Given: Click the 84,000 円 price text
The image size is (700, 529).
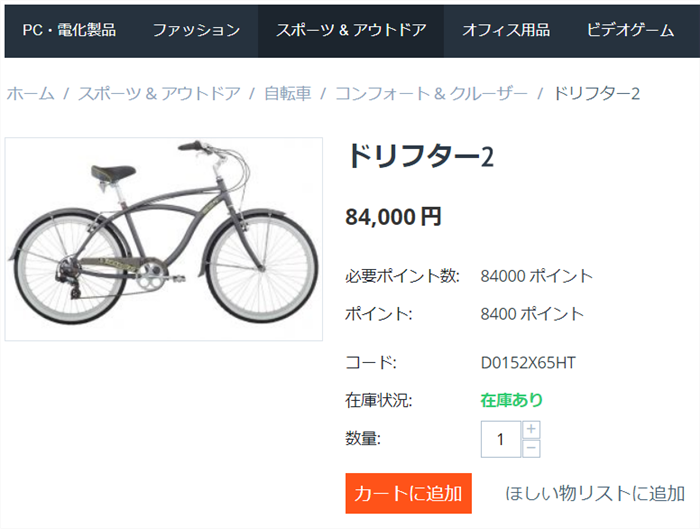Looking at the screenshot, I should point(393,216).
